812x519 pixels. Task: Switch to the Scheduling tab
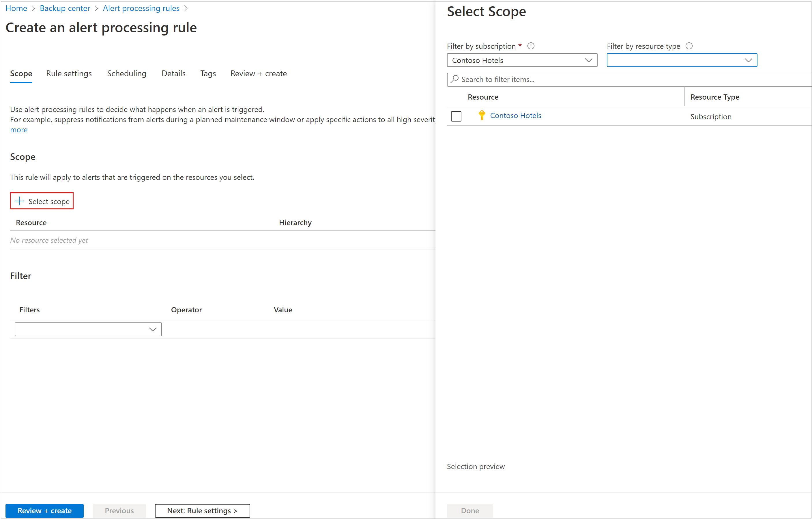127,73
